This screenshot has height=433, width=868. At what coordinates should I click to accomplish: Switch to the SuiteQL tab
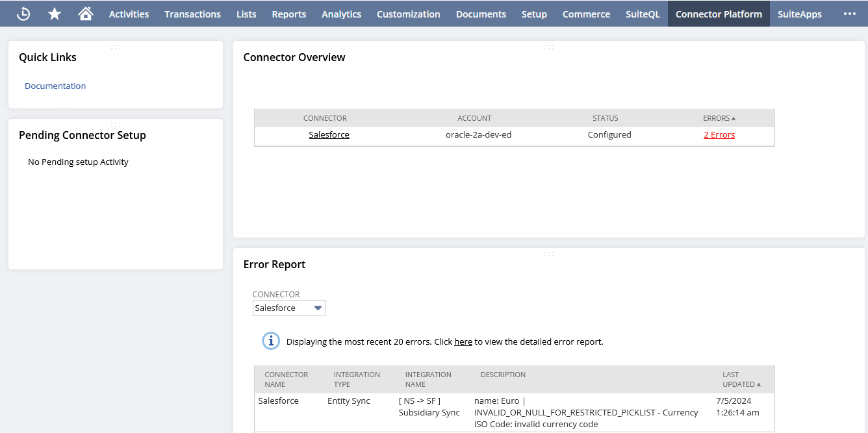click(x=643, y=14)
